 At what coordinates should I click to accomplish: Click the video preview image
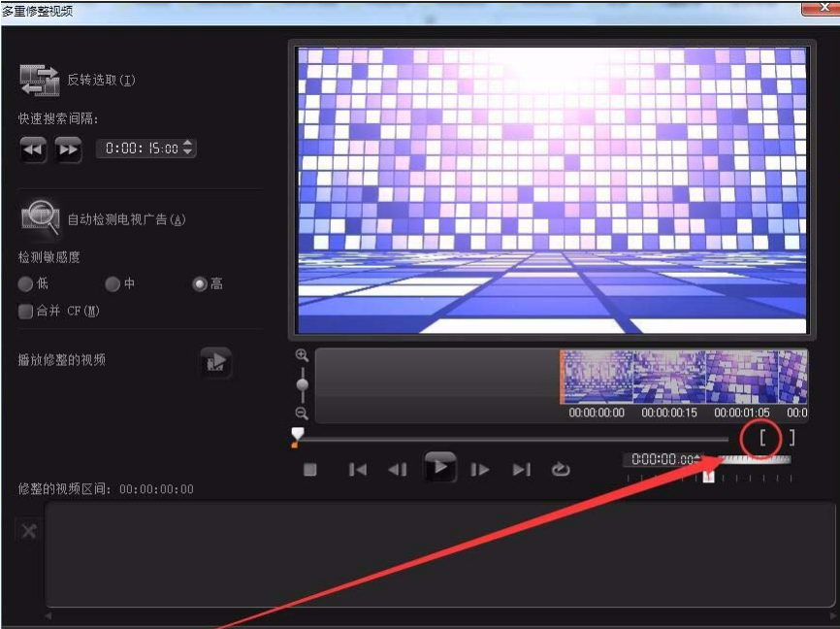(552, 190)
